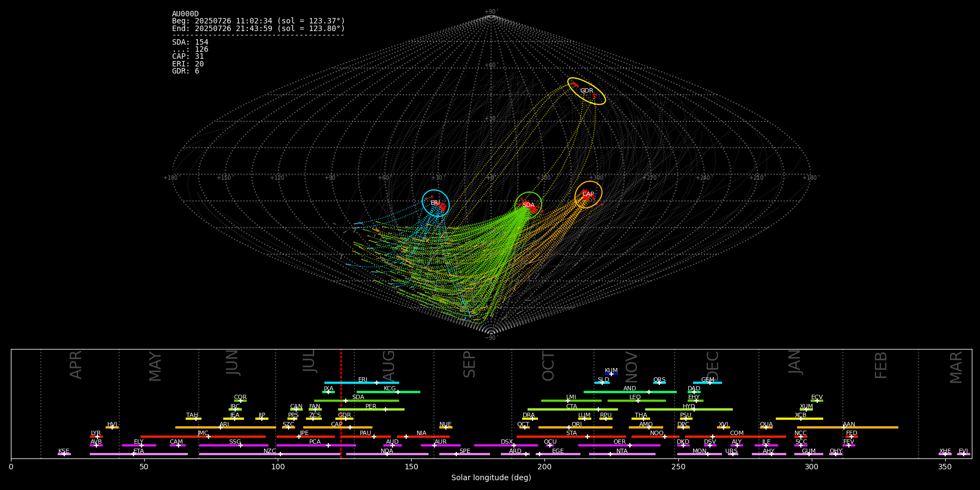Click the JAN month label on the timeline

pos(794,362)
